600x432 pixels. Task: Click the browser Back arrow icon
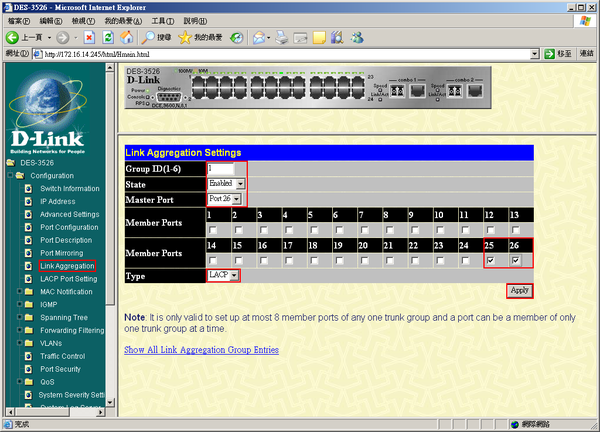coord(12,37)
